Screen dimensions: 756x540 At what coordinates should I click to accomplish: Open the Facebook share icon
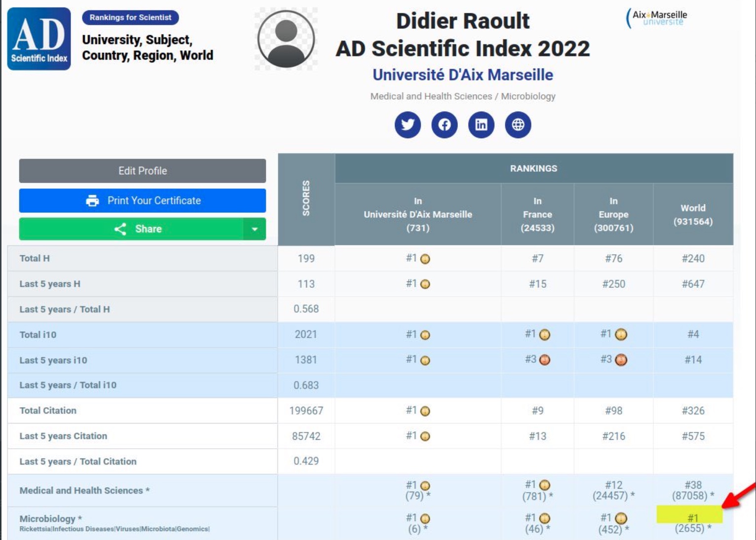pyautogui.click(x=445, y=125)
